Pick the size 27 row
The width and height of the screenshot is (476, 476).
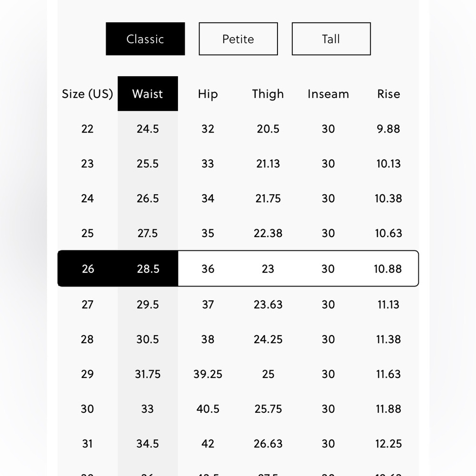(x=238, y=304)
